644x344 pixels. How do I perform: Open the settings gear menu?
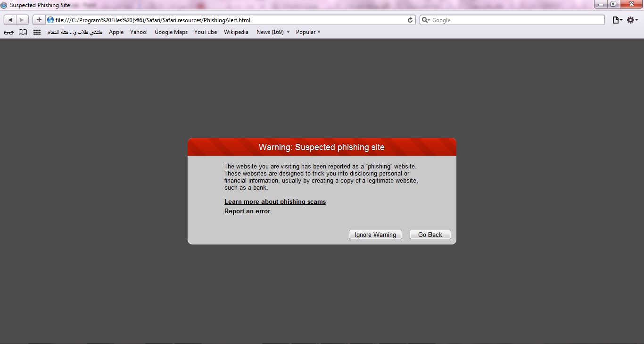tap(632, 20)
